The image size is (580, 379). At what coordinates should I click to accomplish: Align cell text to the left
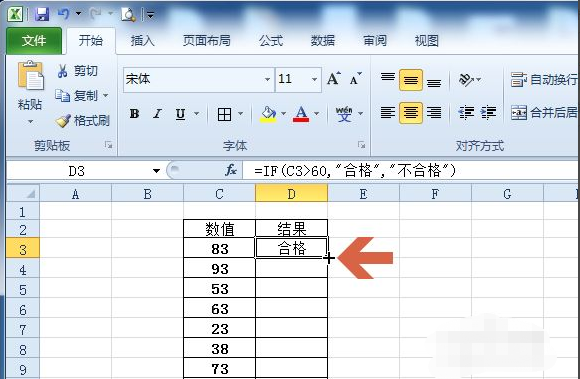click(388, 112)
